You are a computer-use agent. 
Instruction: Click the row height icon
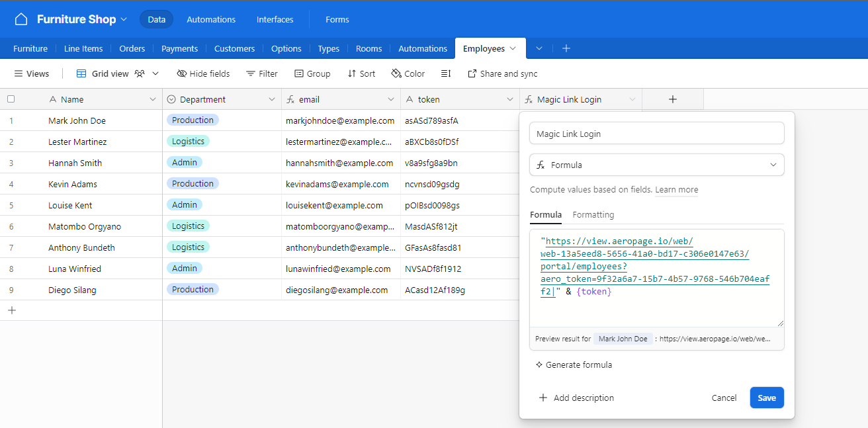(446, 73)
